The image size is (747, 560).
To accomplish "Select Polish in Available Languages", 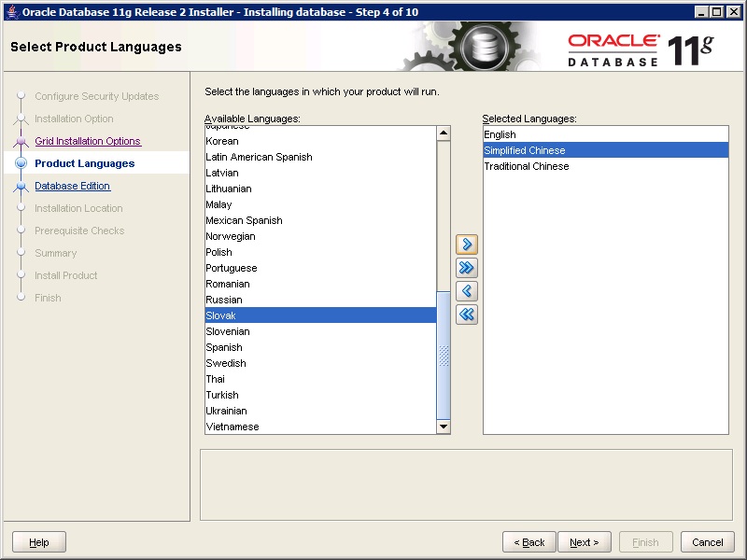I will click(320, 252).
